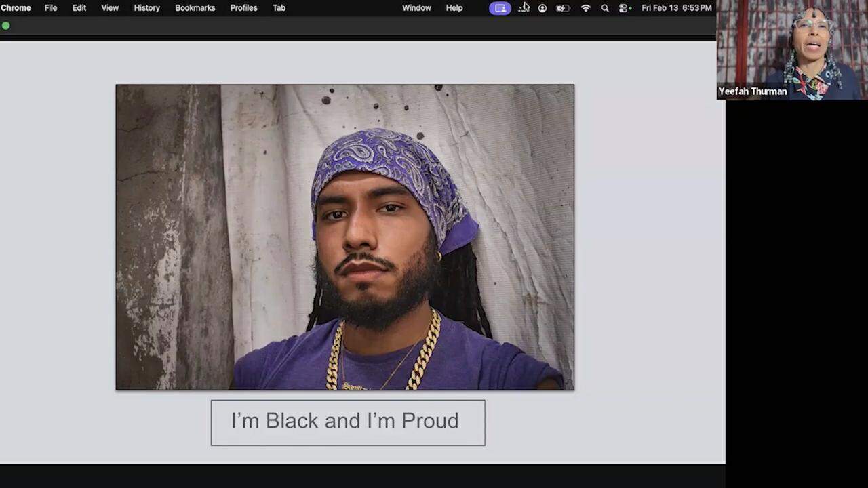Click the date and time display
Screen dimensions: 868x488
pyautogui.click(x=676, y=8)
